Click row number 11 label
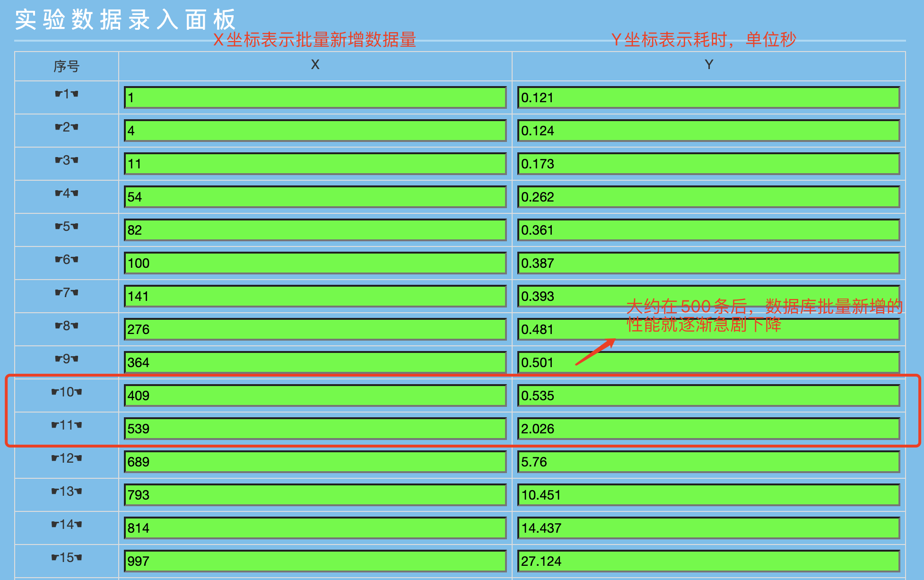 [66, 425]
